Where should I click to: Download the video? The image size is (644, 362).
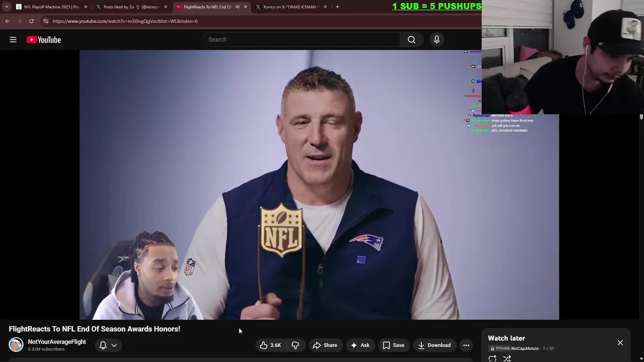[x=434, y=345]
